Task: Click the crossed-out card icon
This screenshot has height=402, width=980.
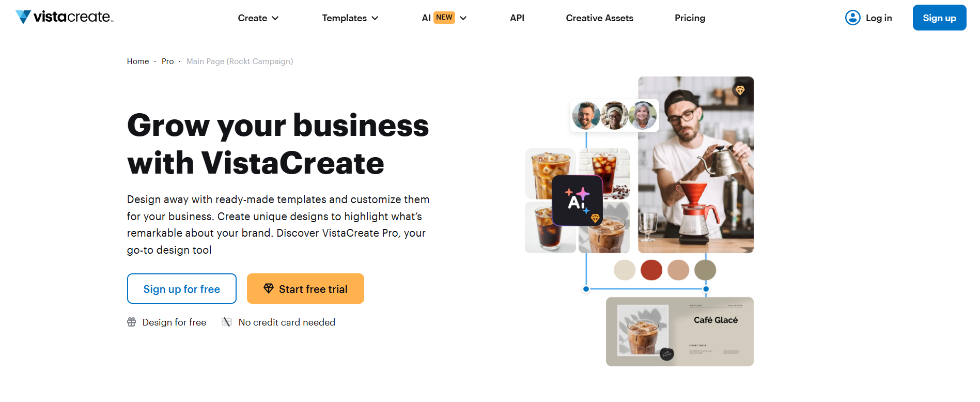Action: click(x=227, y=322)
